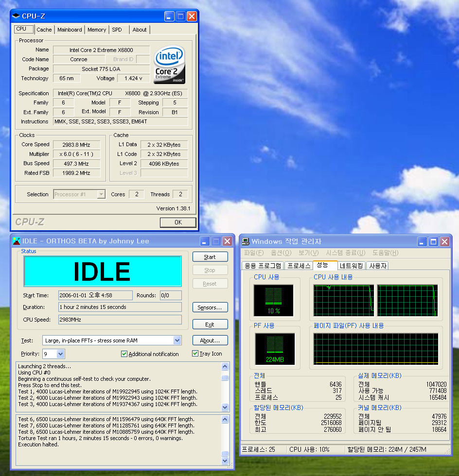Click the Level 2 cache value '4096 KBytes'

coord(164,164)
